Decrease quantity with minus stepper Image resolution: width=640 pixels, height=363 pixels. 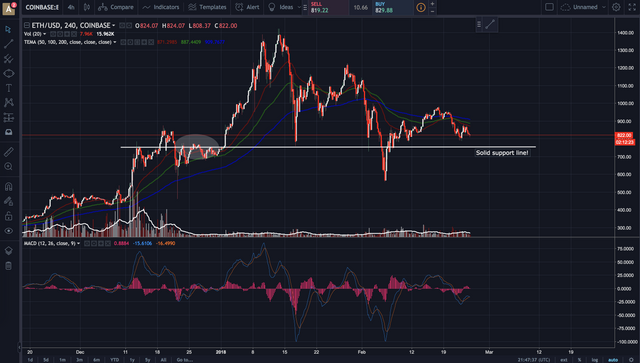(x=432, y=11)
